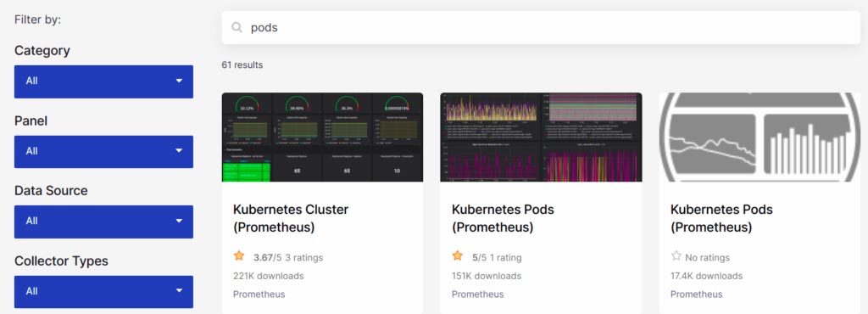Screen dimensions: 868x314
Task: Click the Category dropdown arrow
Action: pyautogui.click(x=179, y=81)
